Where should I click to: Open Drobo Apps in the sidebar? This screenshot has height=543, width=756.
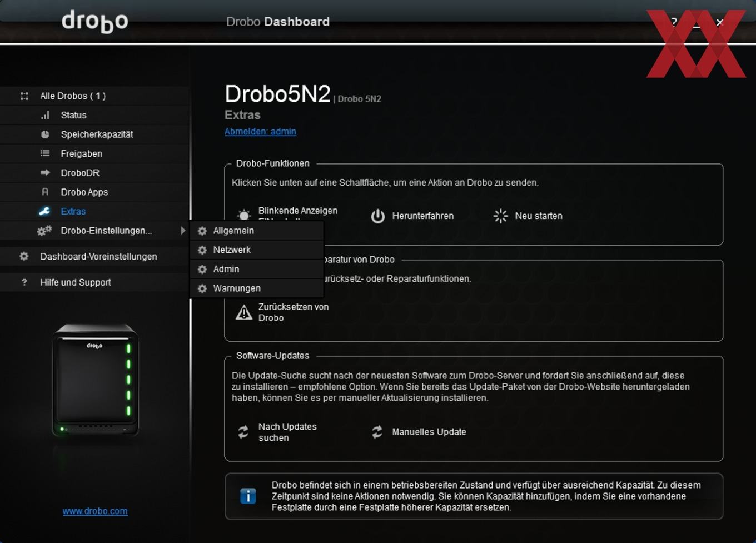tap(94, 192)
